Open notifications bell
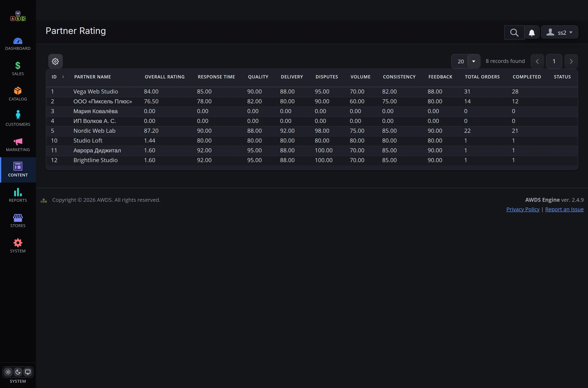 [x=532, y=32]
